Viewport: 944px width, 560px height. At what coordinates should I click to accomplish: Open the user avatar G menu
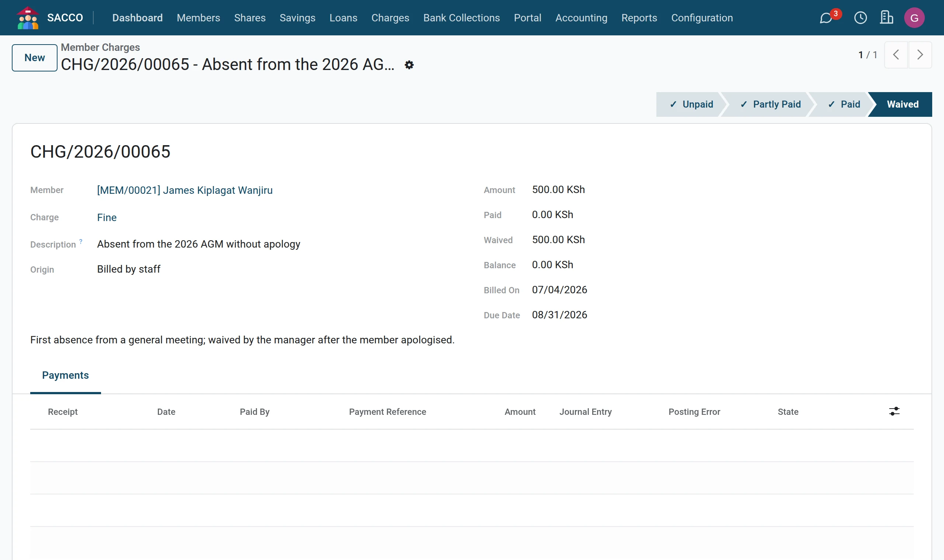click(x=914, y=18)
